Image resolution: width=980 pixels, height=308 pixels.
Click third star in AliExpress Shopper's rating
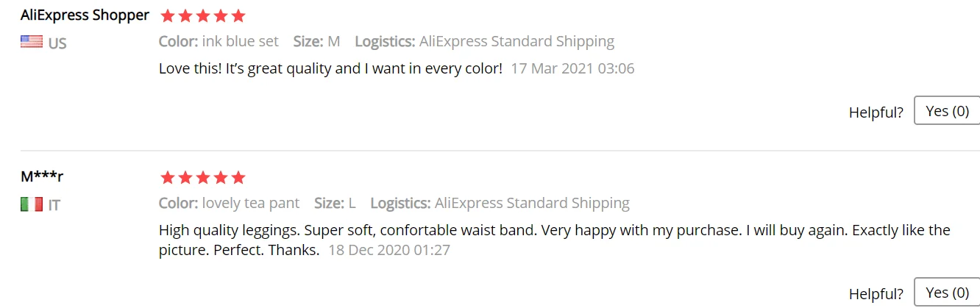(202, 15)
